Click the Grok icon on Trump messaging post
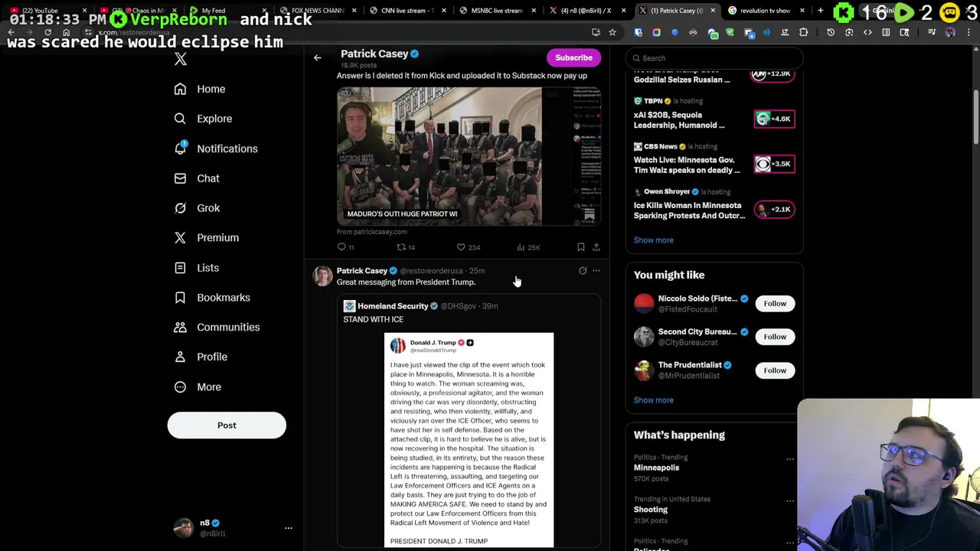Image resolution: width=980 pixels, height=551 pixels. pyautogui.click(x=583, y=271)
